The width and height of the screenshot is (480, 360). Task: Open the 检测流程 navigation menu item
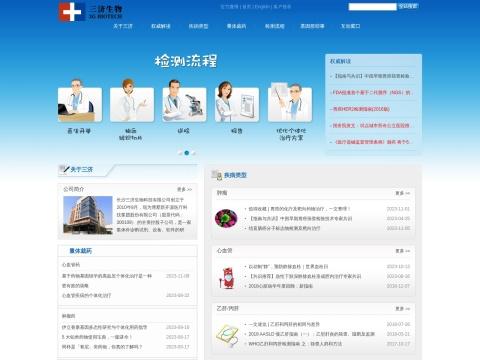pos(275,26)
